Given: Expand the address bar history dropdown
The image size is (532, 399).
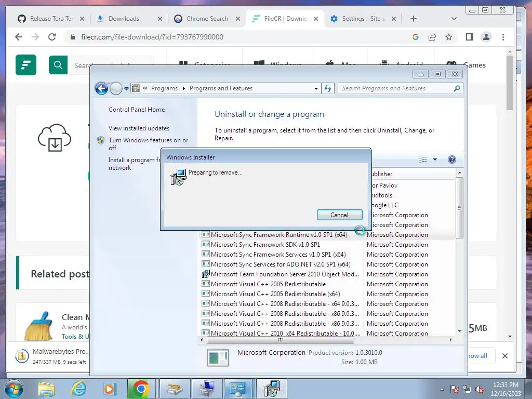Looking at the screenshot, I should click(316, 88).
